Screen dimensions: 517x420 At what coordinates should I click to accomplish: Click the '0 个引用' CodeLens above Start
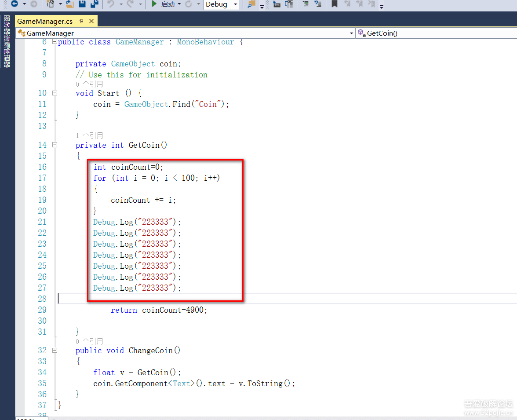click(89, 84)
